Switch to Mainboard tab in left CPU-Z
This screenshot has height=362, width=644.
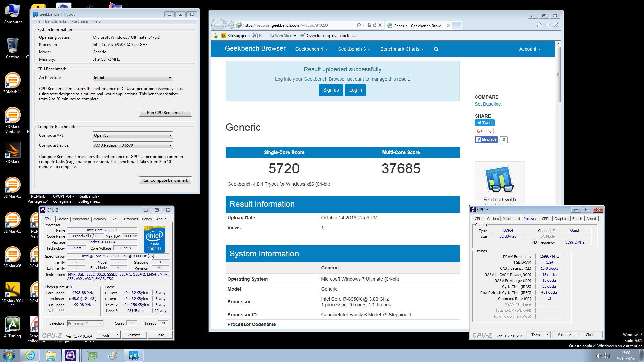81,219
